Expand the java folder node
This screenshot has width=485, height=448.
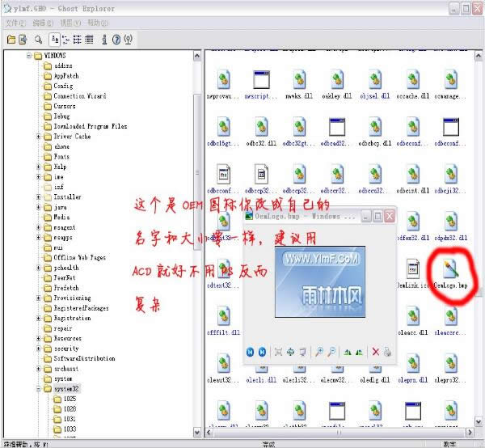[x=39, y=207]
